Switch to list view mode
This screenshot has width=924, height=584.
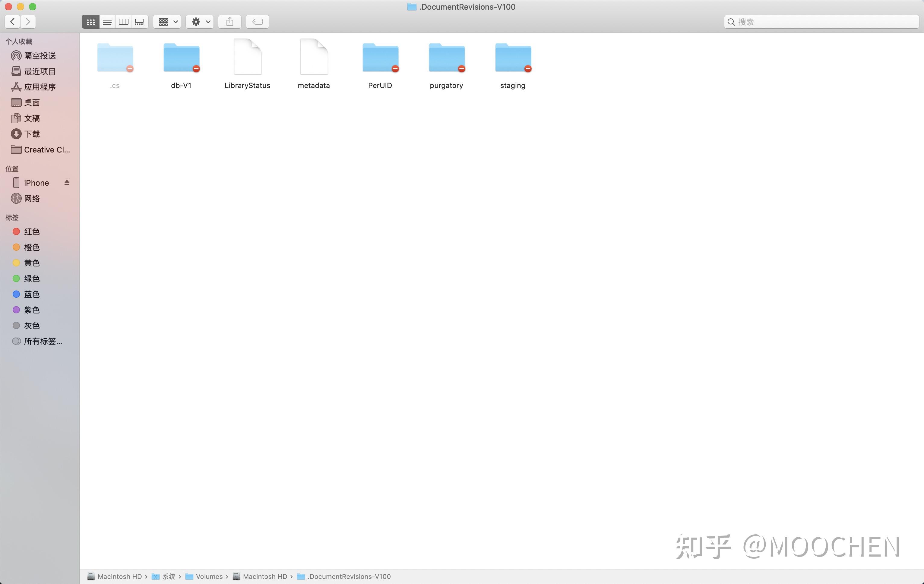[107, 22]
